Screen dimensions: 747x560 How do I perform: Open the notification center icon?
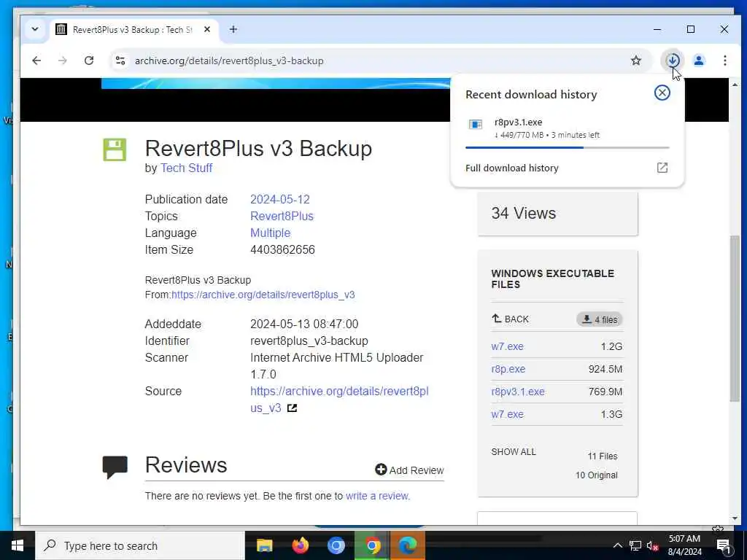(724, 545)
